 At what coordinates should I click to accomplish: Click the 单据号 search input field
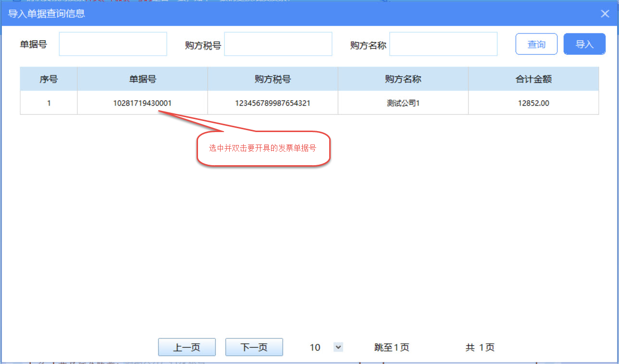click(x=113, y=44)
